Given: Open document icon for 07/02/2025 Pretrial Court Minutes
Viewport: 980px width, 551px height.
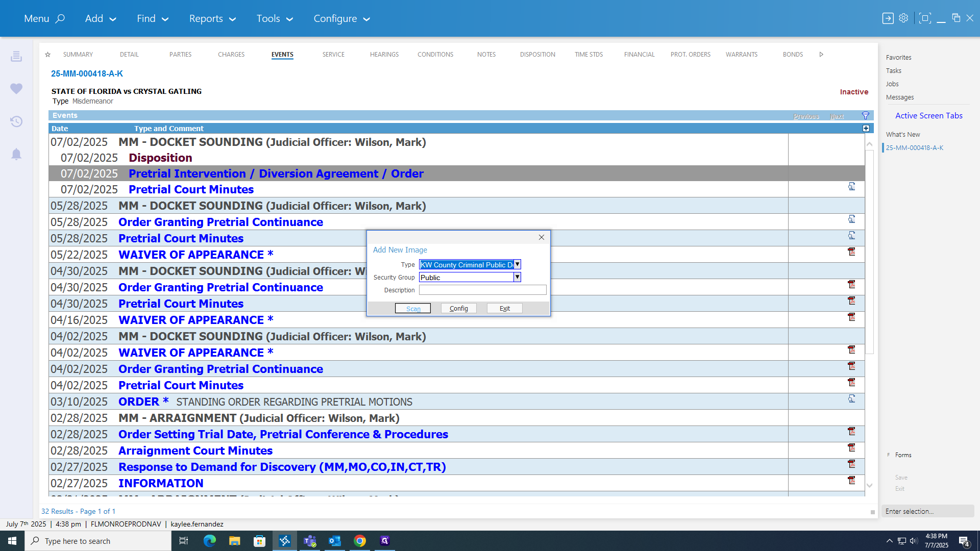Looking at the screenshot, I should point(851,187).
